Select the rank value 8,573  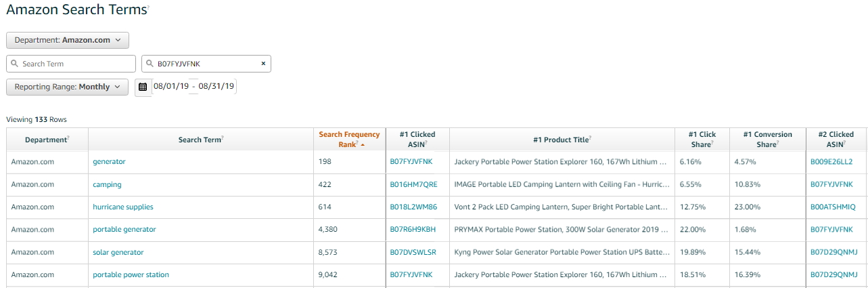pos(327,252)
